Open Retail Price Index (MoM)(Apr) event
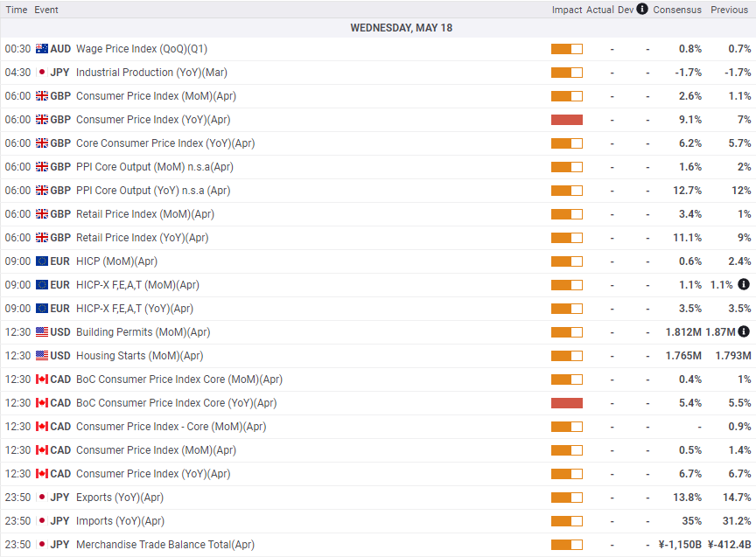 [x=145, y=214]
